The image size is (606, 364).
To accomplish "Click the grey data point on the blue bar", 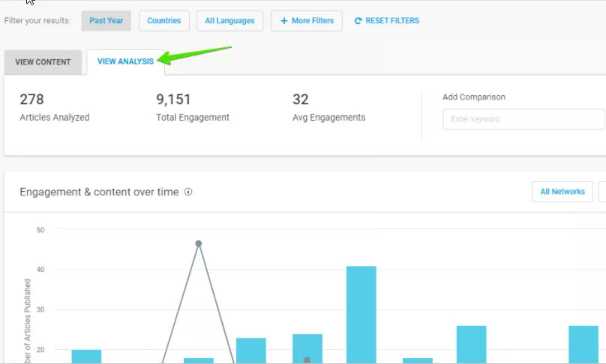I will click(x=307, y=360).
